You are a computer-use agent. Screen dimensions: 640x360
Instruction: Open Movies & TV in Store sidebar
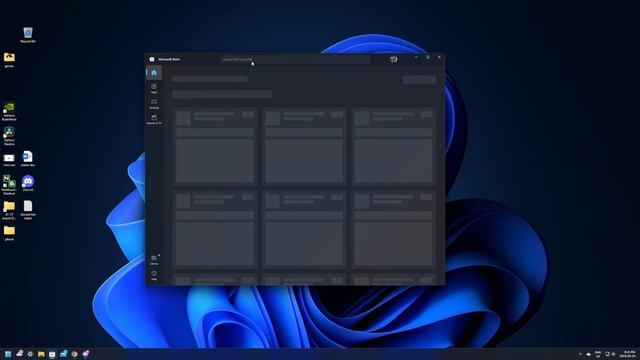click(154, 119)
